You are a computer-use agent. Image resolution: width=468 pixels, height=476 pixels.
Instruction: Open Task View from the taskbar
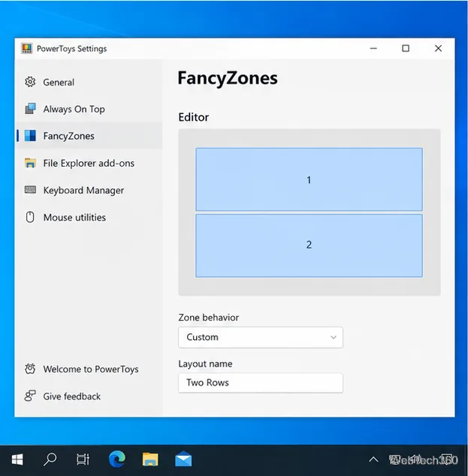pos(83,459)
